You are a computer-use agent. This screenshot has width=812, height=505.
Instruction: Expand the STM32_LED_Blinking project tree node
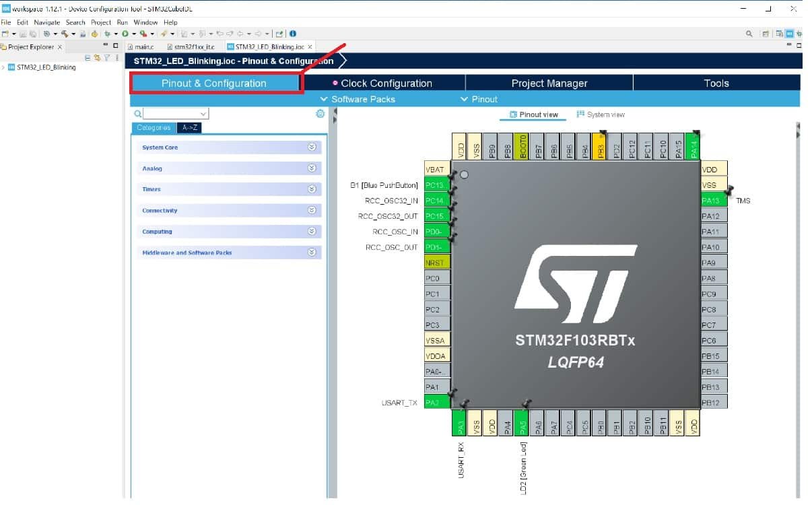point(3,67)
